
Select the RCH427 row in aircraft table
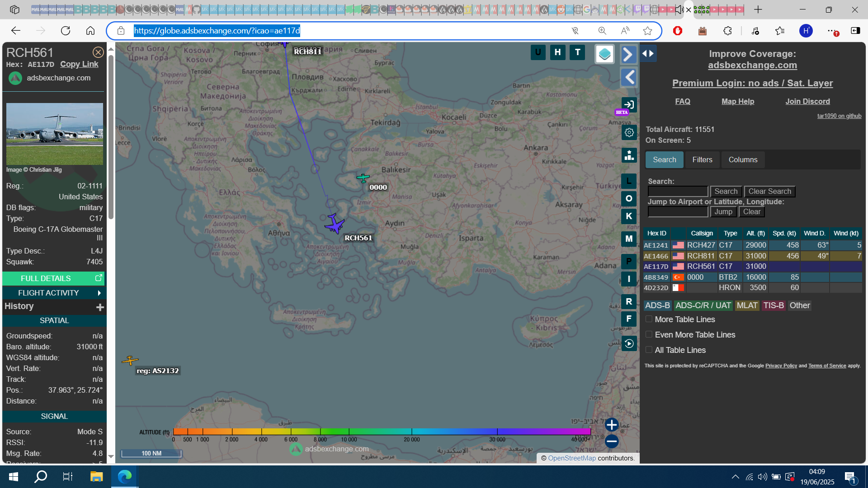point(752,245)
